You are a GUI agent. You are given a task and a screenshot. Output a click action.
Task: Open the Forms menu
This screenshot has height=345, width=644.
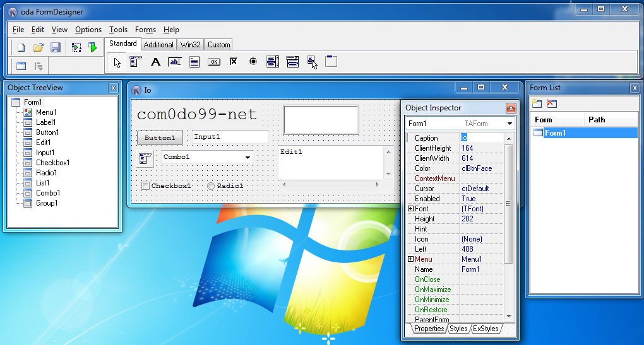145,30
